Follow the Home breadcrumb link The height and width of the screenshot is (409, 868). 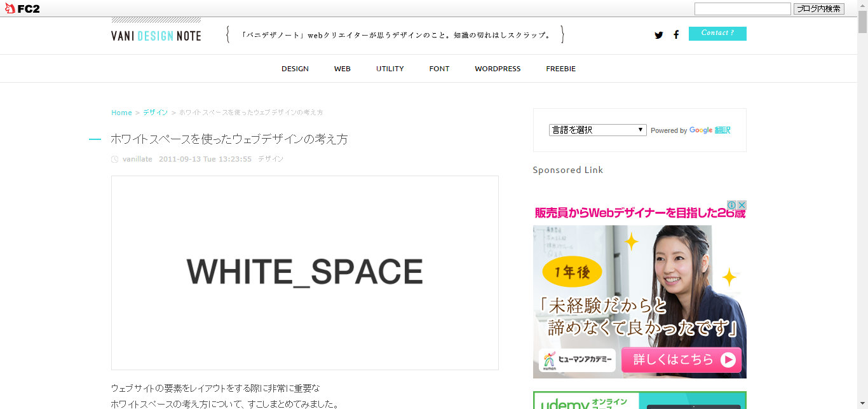coord(121,113)
